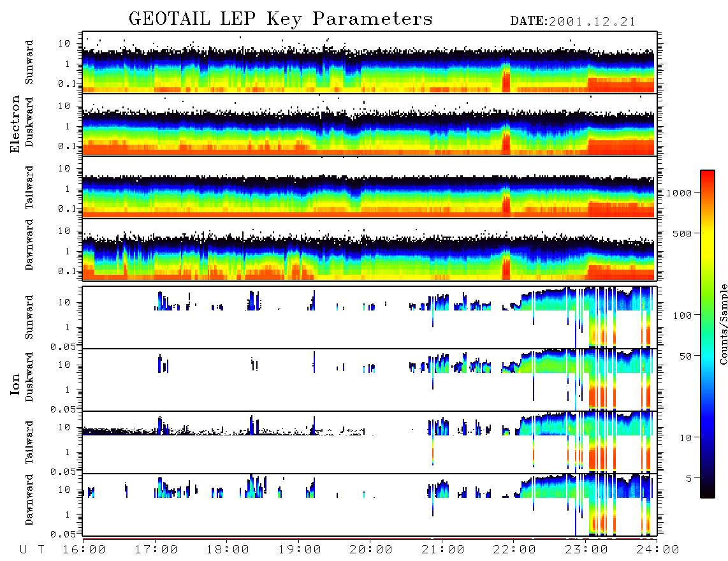Click inside the Ion Dawnward spectrogram
Screen dimensions: 728x561
[370, 505]
